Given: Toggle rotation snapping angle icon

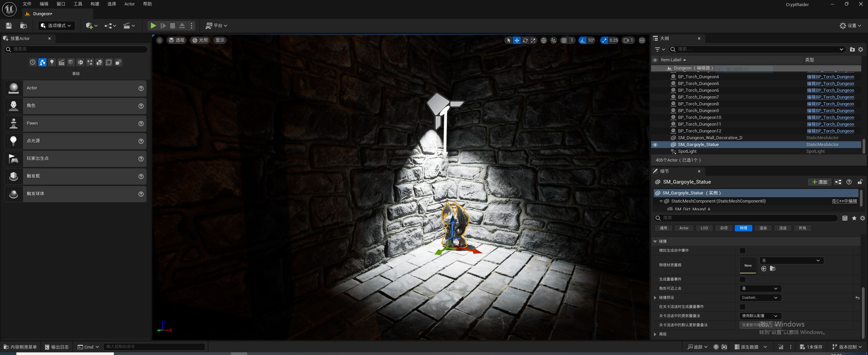Looking at the screenshot, I should click(583, 40).
